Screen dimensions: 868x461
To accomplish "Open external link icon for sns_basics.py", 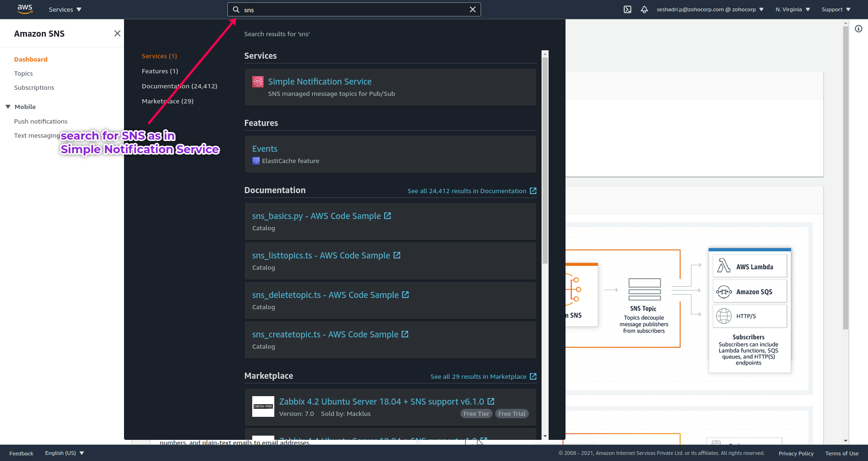I will tap(387, 216).
